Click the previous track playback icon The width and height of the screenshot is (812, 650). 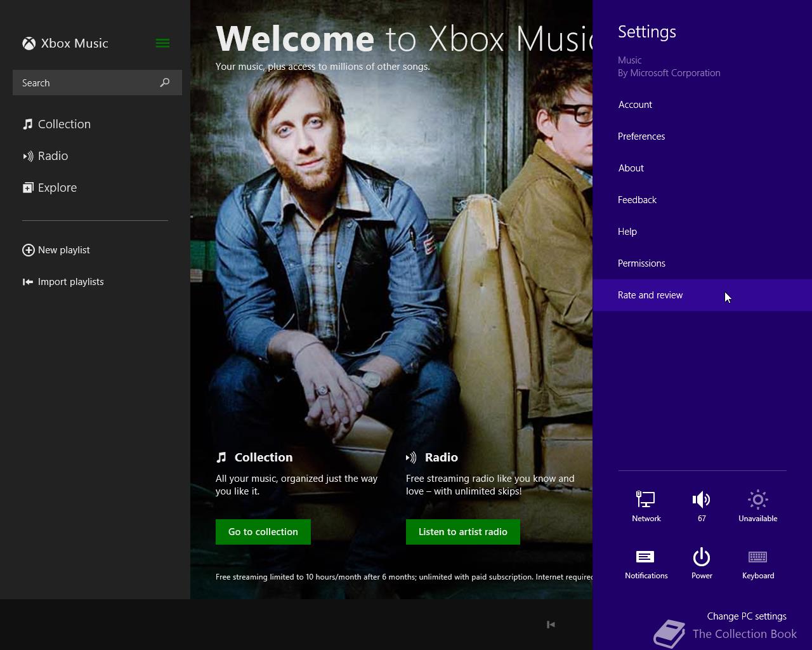(551, 625)
